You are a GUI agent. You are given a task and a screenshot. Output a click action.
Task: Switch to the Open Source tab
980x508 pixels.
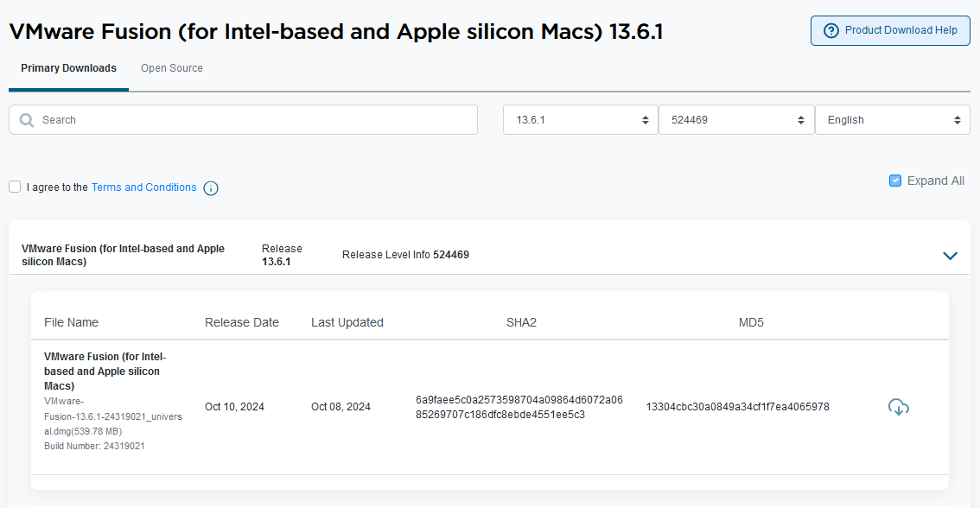coord(172,68)
